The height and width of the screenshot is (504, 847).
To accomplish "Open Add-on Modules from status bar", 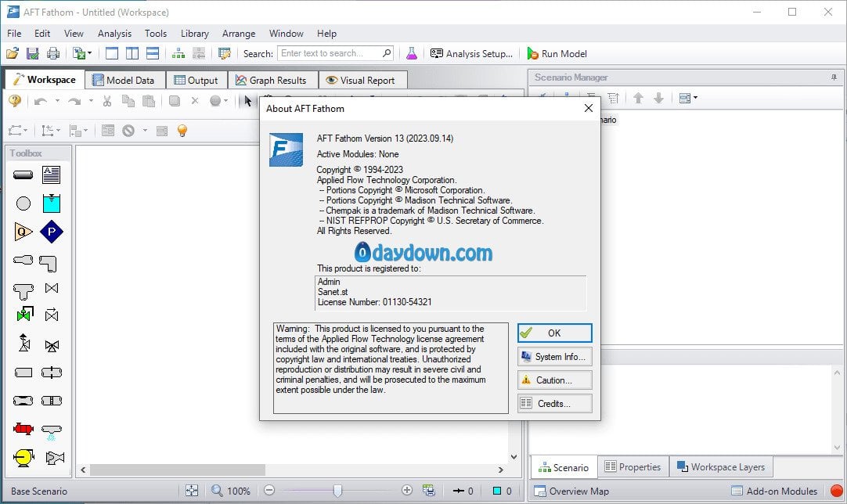I will 774,491.
